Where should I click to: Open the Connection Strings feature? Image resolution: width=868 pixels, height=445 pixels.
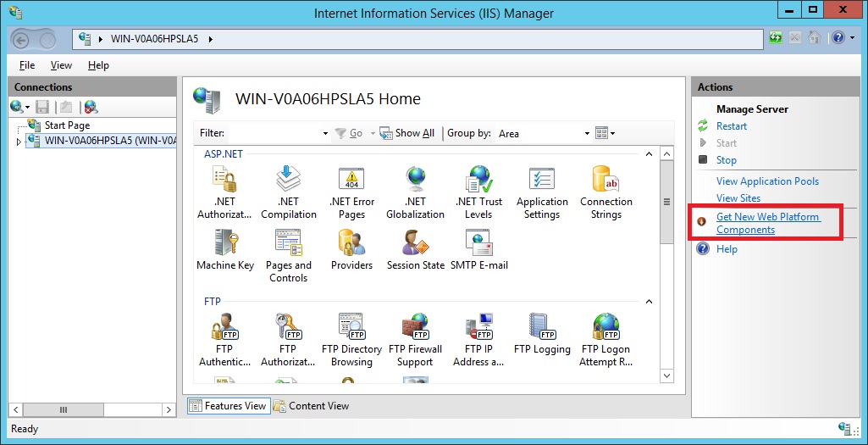click(606, 192)
